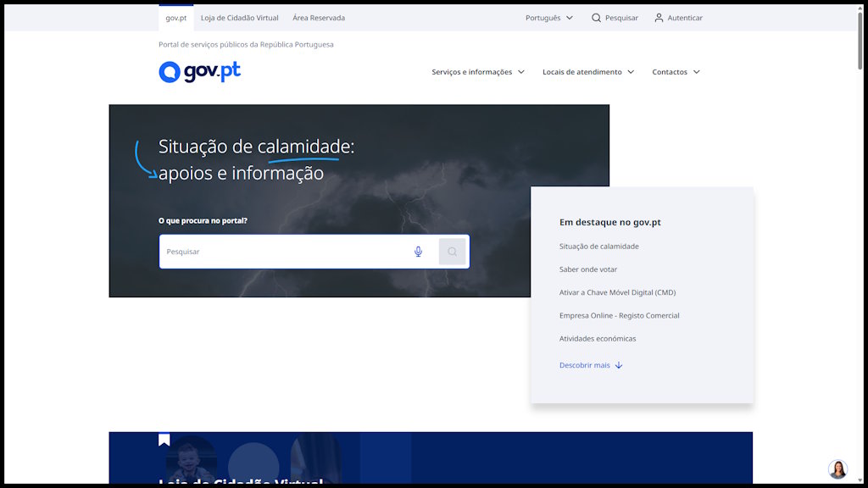
Task: Click the Autenticar user profile icon
Action: (x=659, y=18)
